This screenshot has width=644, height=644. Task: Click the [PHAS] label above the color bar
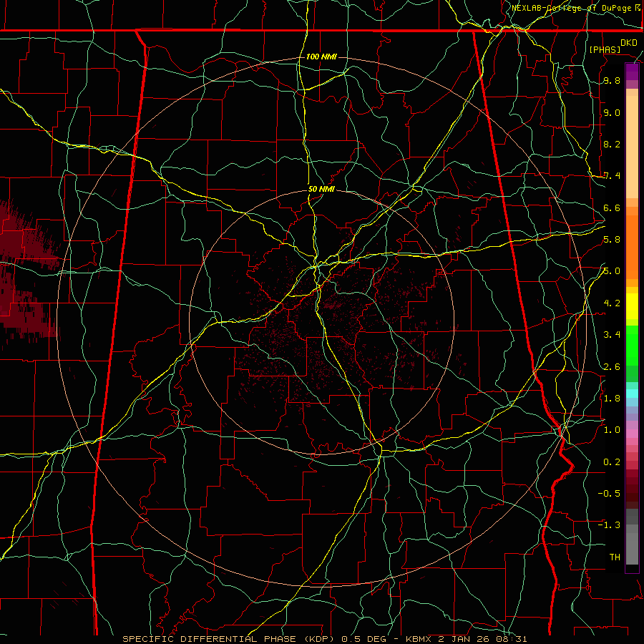pos(605,49)
